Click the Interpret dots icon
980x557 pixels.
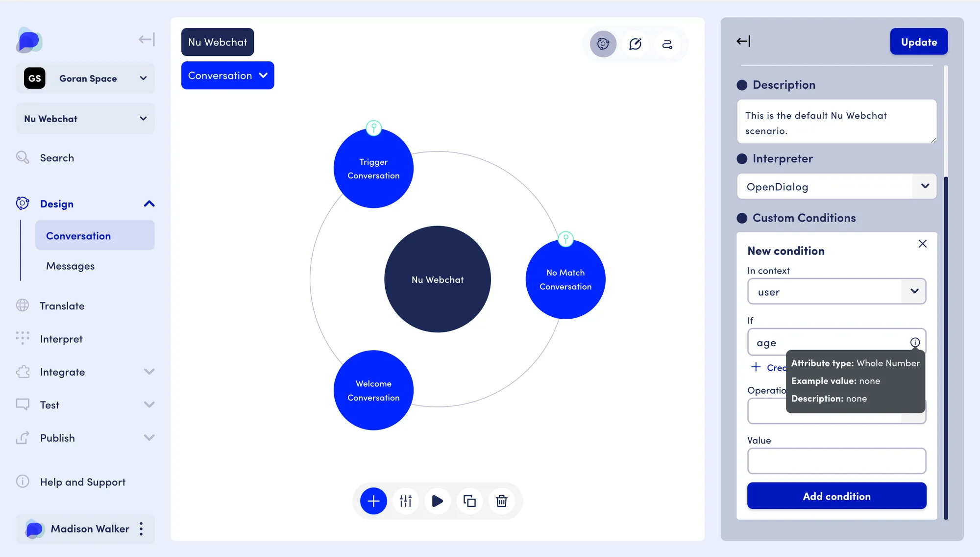[23, 338]
